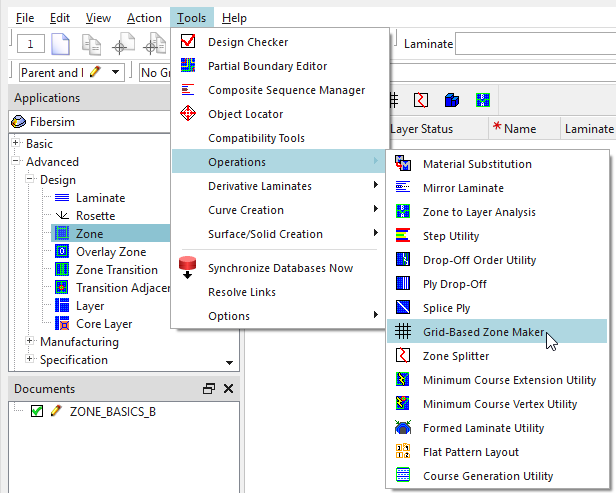Choose Flat Pattern Layout icon
616x493 pixels.
[x=404, y=452]
